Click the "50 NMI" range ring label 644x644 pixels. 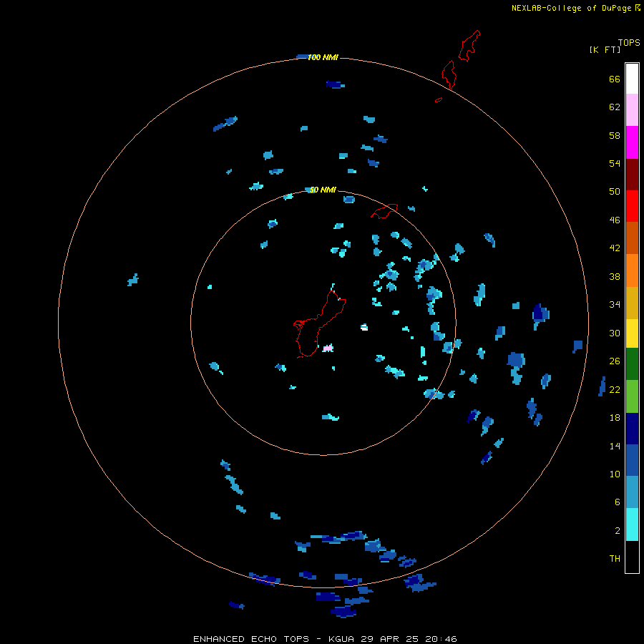pos(323,190)
